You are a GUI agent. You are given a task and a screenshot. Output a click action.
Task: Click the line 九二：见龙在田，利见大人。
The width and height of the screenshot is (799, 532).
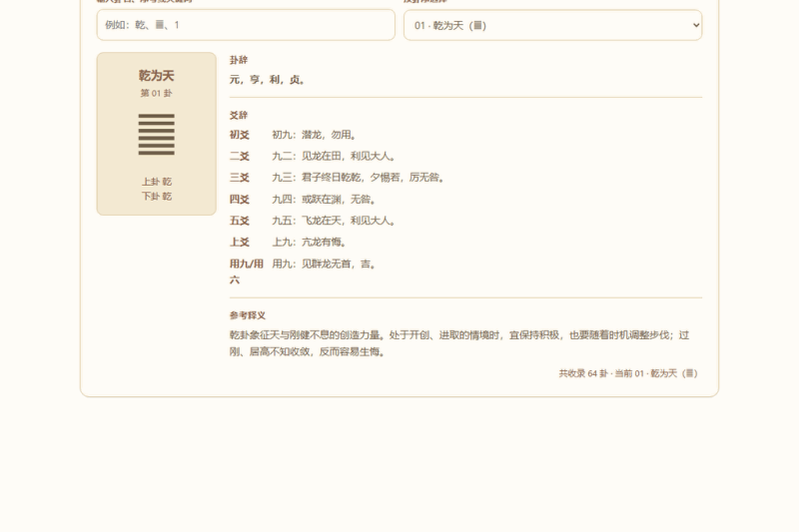tap(334, 157)
